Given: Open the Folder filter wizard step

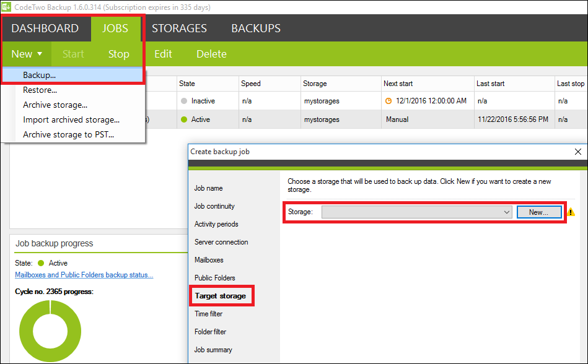Looking at the screenshot, I should pos(211,332).
